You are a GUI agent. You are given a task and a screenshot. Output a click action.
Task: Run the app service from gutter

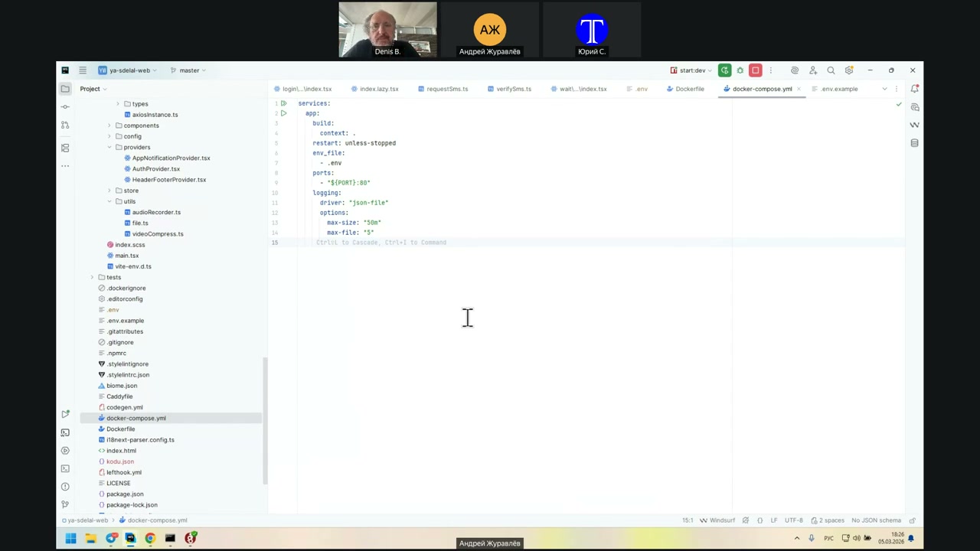point(283,113)
